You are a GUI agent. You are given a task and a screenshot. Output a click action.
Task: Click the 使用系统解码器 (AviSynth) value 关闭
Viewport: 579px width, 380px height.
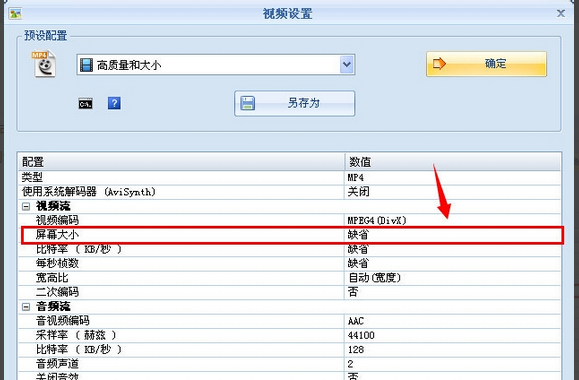358,192
